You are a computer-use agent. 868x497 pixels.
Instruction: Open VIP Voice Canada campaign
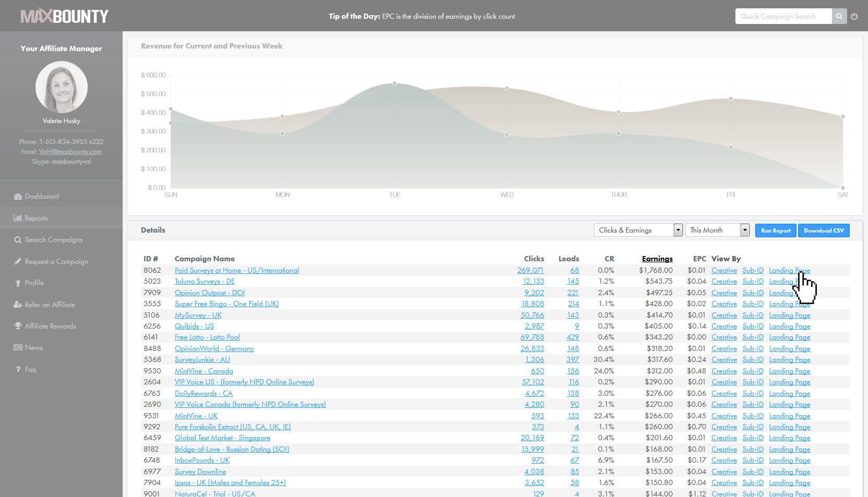point(250,404)
